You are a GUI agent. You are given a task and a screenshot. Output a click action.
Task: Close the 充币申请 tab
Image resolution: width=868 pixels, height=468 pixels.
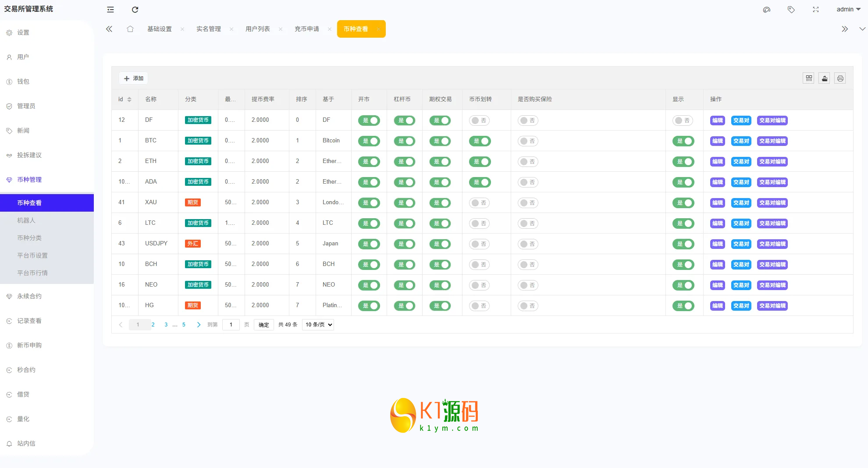(x=330, y=29)
